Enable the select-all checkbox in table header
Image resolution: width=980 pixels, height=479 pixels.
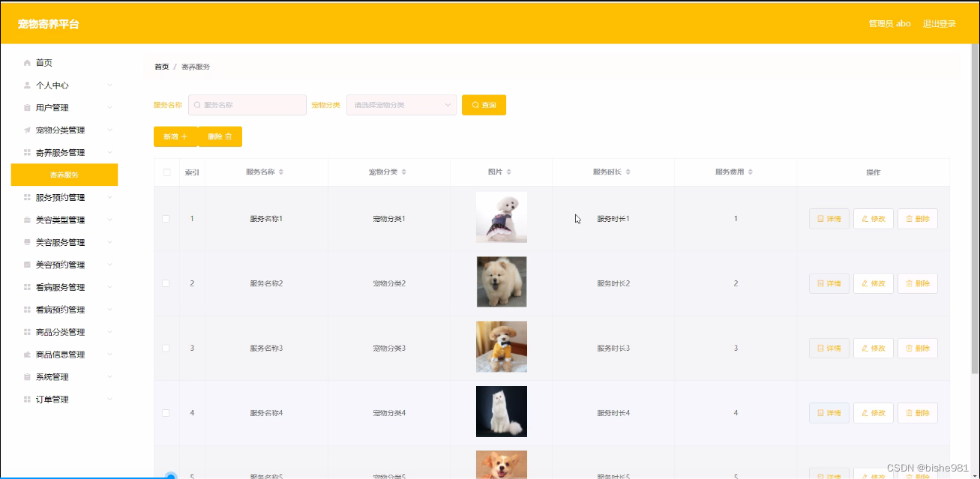pyautogui.click(x=166, y=172)
